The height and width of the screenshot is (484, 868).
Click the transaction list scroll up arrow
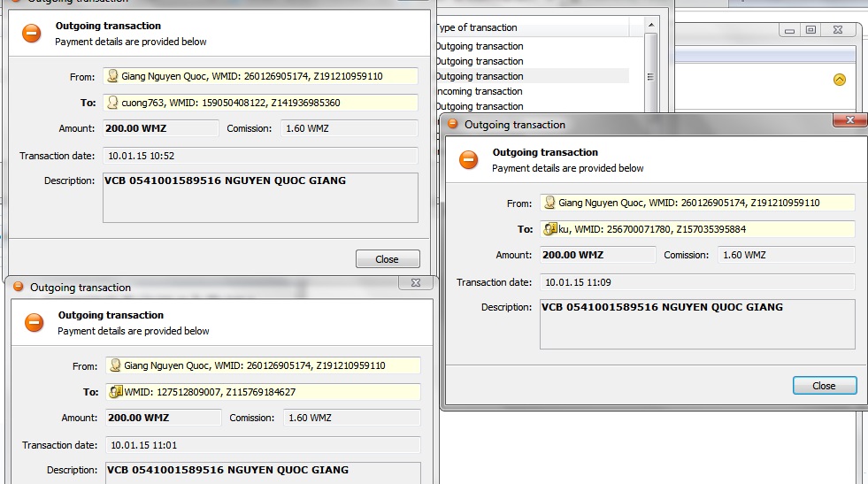click(x=651, y=25)
